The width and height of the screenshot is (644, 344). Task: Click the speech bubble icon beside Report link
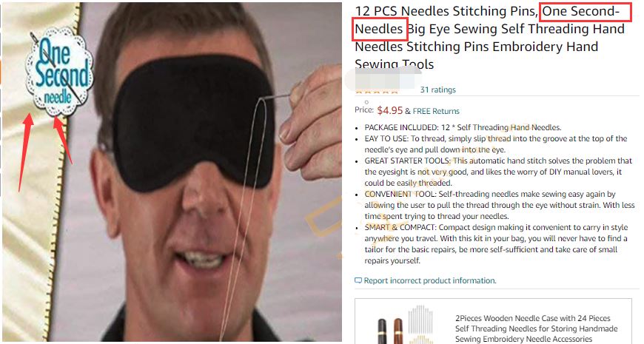point(358,280)
